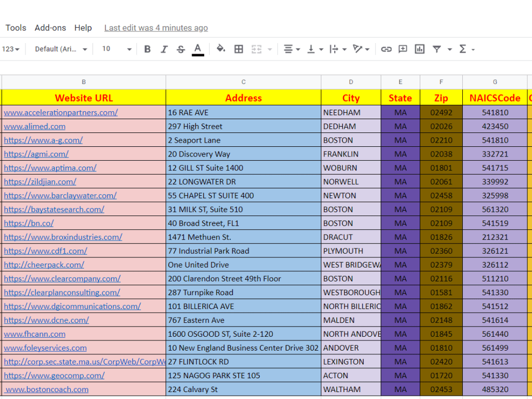This screenshot has height=399, width=532.
Task: Expand filter views dropdown arrow
Action: click(450, 49)
